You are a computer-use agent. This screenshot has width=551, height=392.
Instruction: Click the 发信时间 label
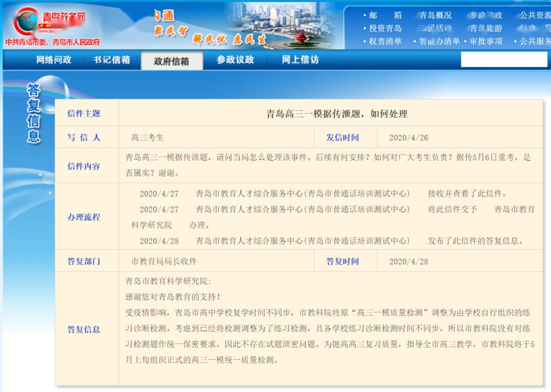pyautogui.click(x=343, y=137)
